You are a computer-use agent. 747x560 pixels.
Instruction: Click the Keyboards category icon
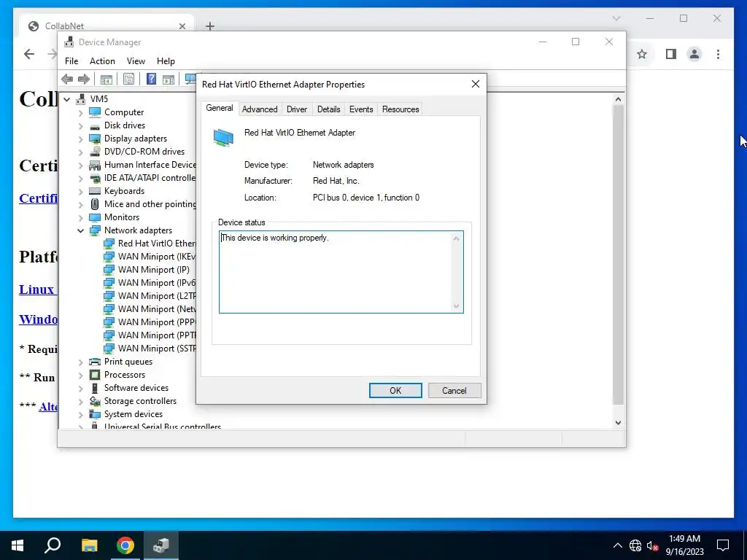point(96,191)
